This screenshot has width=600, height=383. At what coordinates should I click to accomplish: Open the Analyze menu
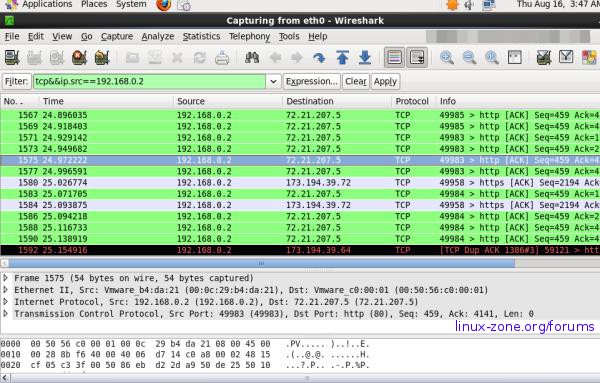pyautogui.click(x=158, y=36)
